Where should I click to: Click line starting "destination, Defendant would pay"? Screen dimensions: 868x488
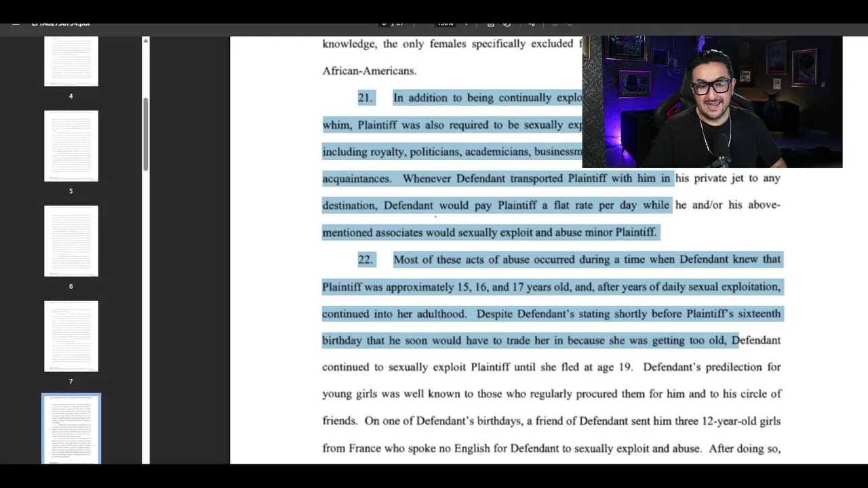[x=551, y=205]
